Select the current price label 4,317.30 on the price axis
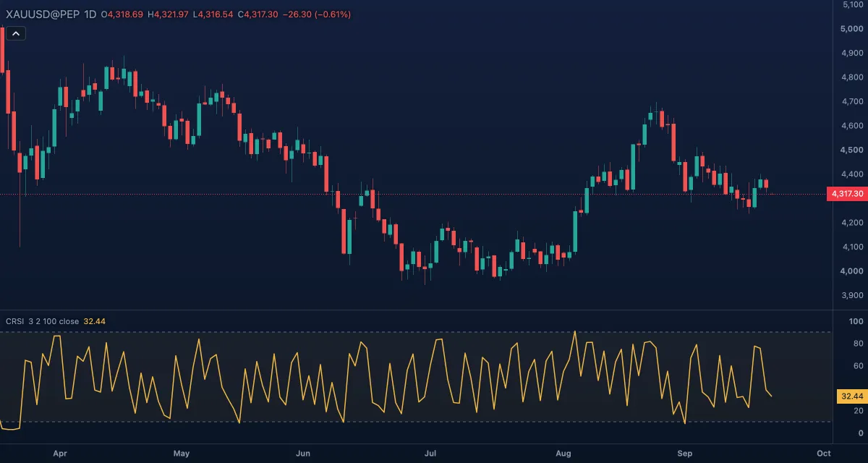The width and height of the screenshot is (868, 463). pyautogui.click(x=846, y=194)
